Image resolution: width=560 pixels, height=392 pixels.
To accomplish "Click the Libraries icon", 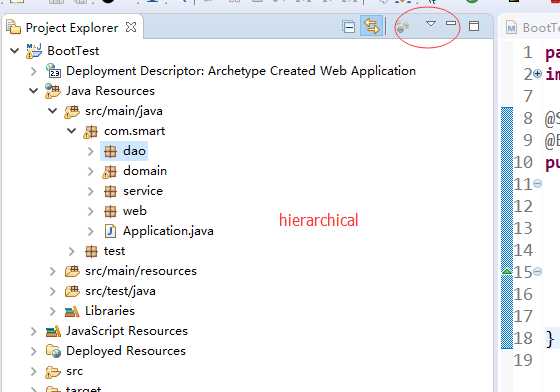I will (72, 312).
